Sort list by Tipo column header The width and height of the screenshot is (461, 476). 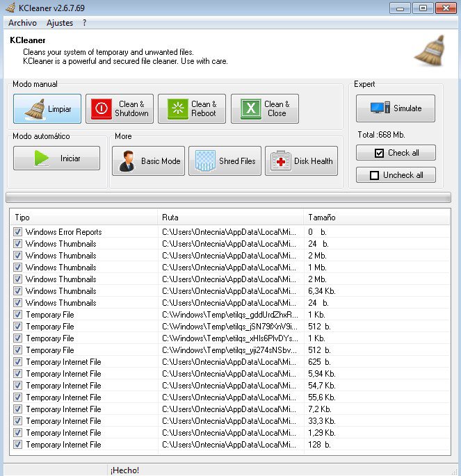pyautogui.click(x=83, y=218)
